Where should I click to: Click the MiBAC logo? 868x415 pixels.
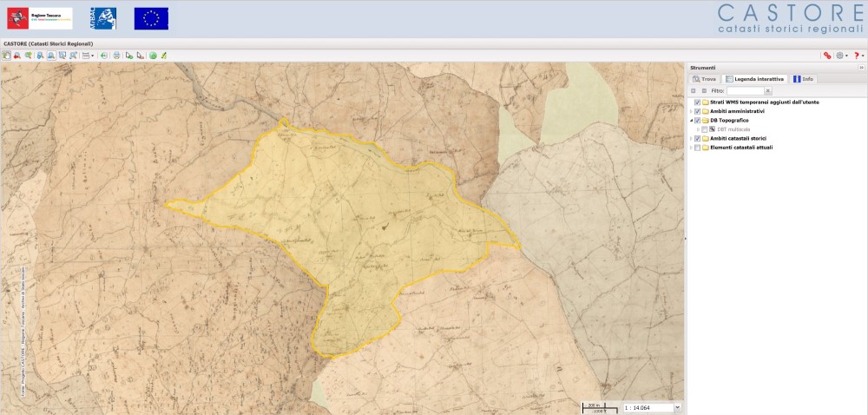[103, 18]
